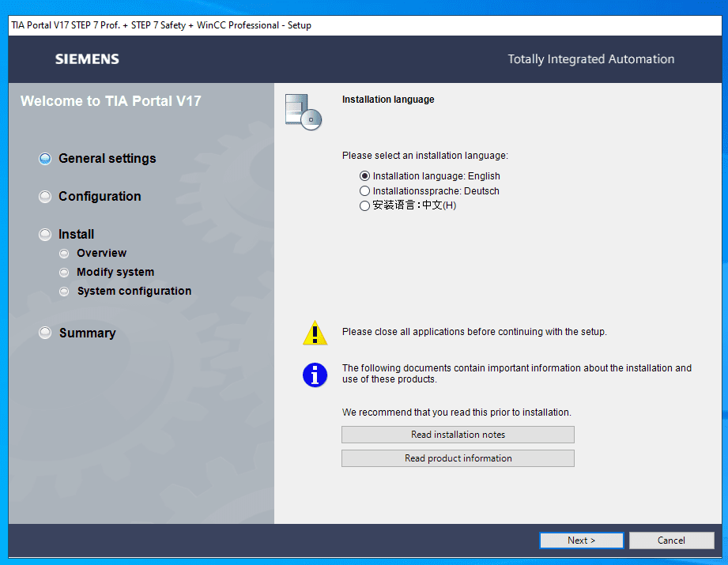This screenshot has height=565, width=728.
Task: Select the Overview sub-step label
Action: [102, 253]
